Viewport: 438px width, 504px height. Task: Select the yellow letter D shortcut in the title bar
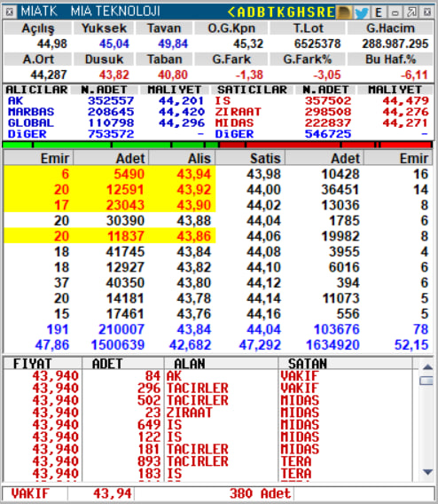[251, 12]
